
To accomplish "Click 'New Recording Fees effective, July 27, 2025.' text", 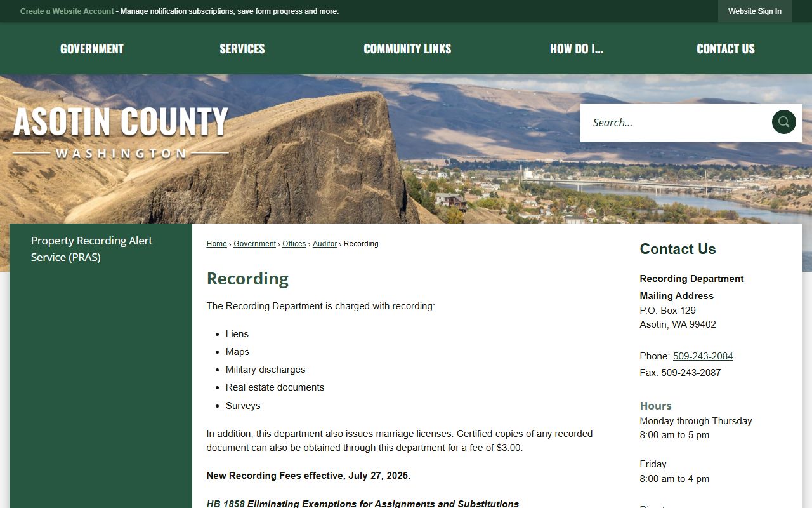I will coord(308,476).
